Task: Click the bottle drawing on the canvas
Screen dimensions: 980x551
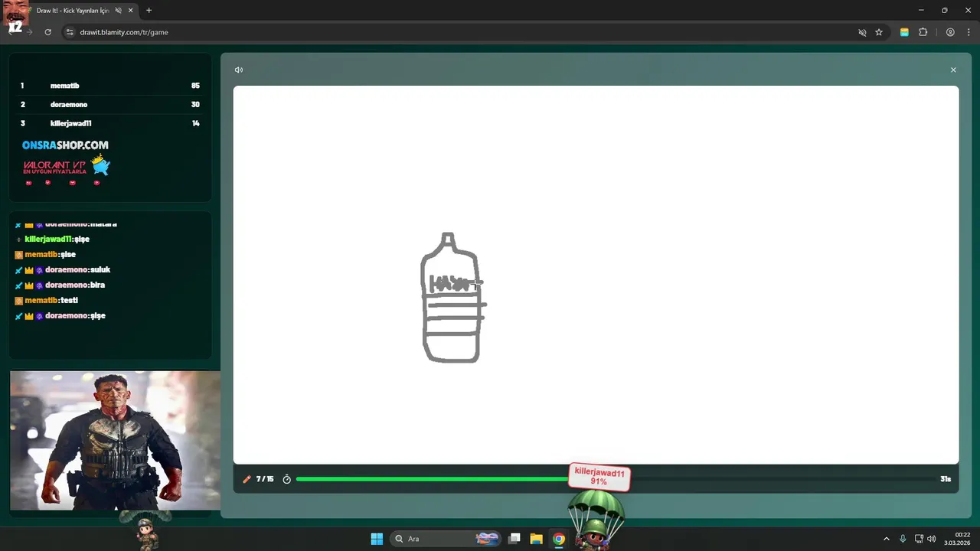Action: pos(452,298)
